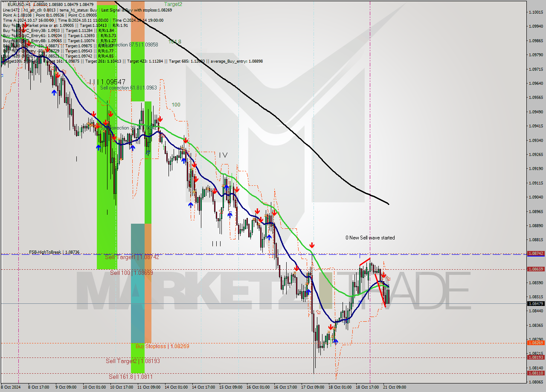Click the '18 Oct 17:00' time label
Image resolution: width=546 pixels, height=392 pixels.
coord(367,387)
